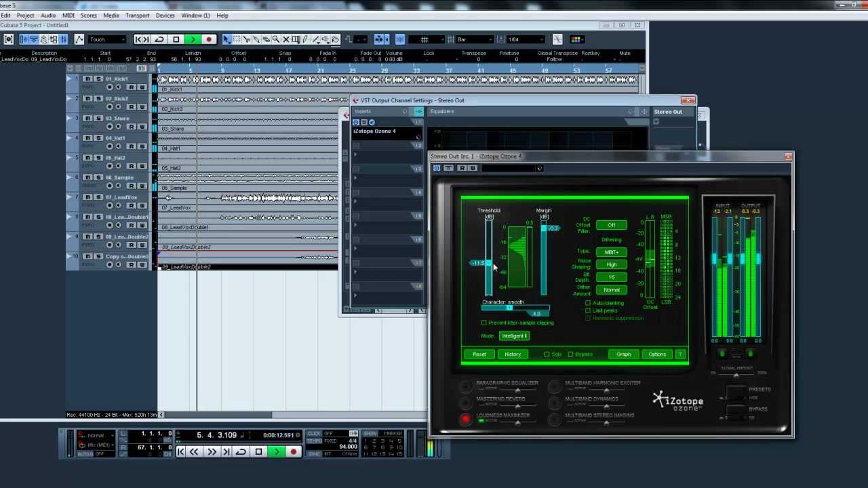The height and width of the screenshot is (488, 868).
Task: Activate the Multiband Dynamics module button
Action: 555,403
